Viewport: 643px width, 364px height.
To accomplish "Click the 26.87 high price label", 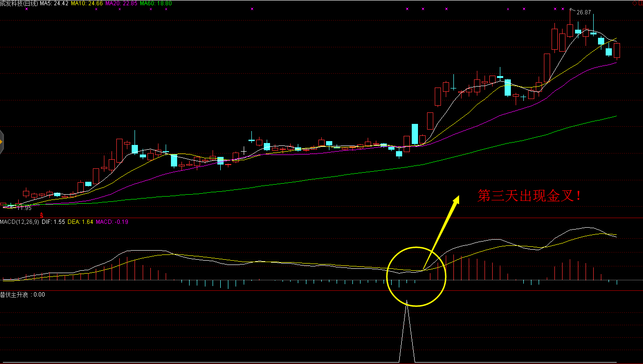I will pos(583,12).
